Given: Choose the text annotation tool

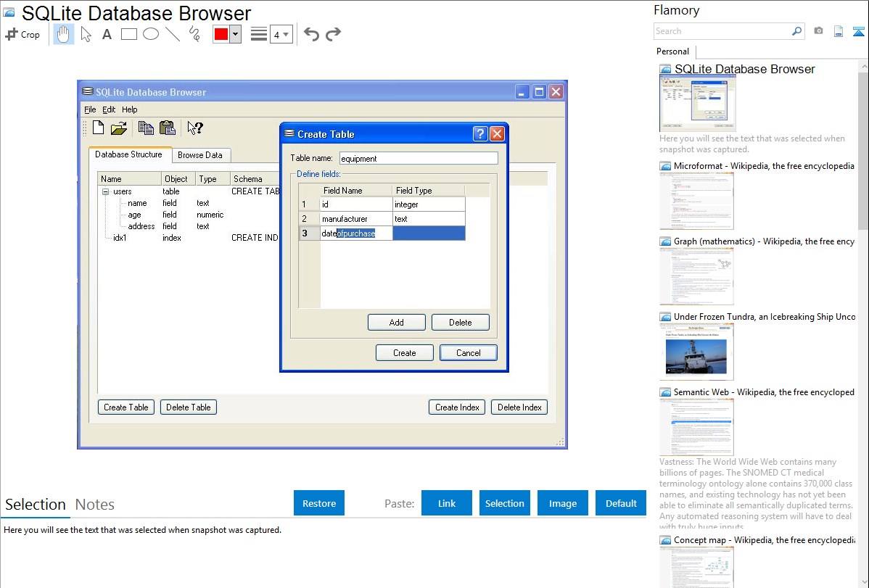Looking at the screenshot, I should click(x=107, y=34).
